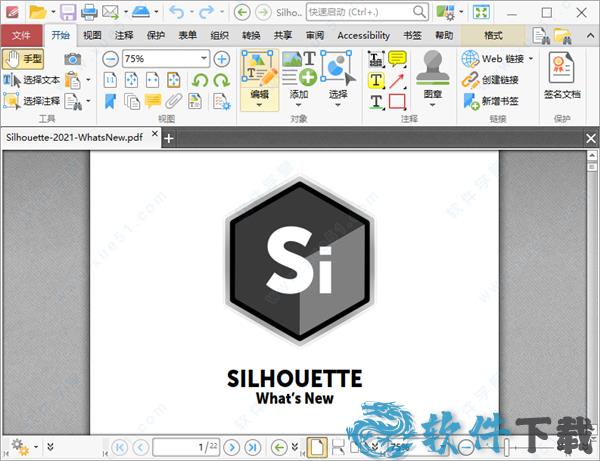Click vertical scrollbar up arrow
Image resolution: width=600 pixels, height=461 pixels.
[x=592, y=155]
